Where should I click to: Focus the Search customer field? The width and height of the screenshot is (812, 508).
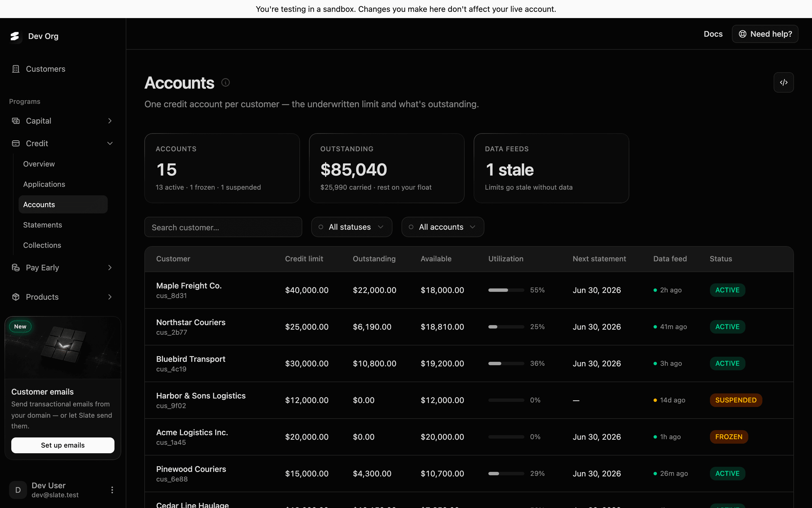pyautogui.click(x=223, y=227)
